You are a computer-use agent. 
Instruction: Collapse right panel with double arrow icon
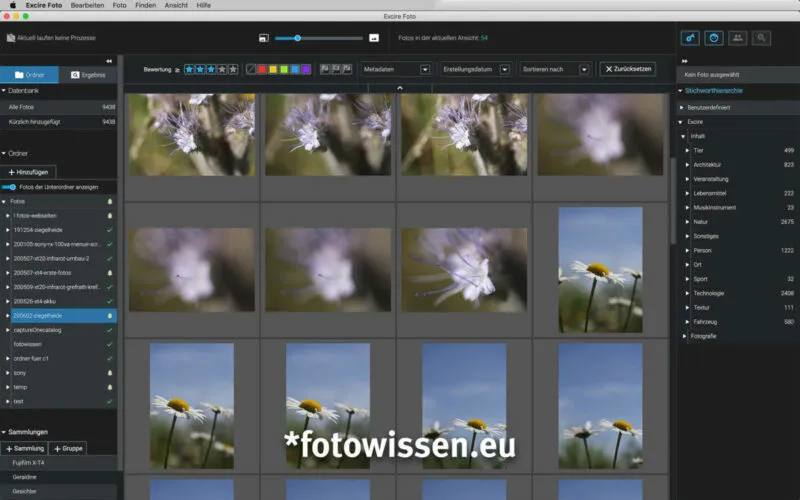685,61
